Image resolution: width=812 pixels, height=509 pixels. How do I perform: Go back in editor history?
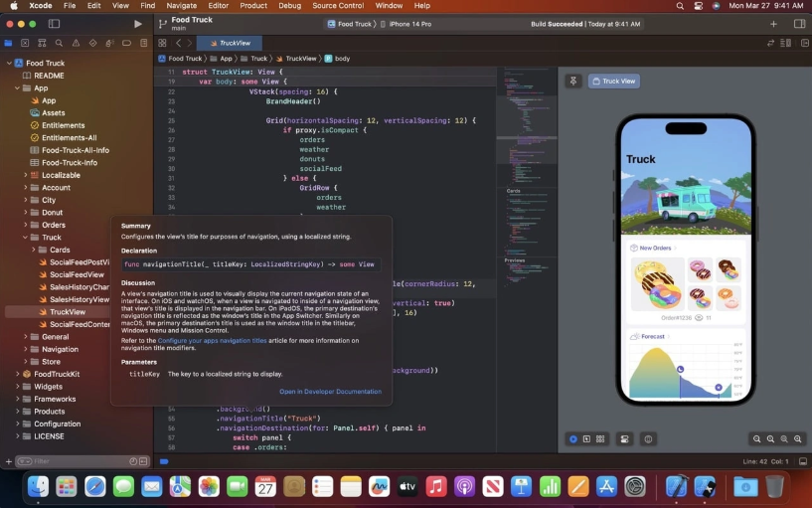(179, 43)
